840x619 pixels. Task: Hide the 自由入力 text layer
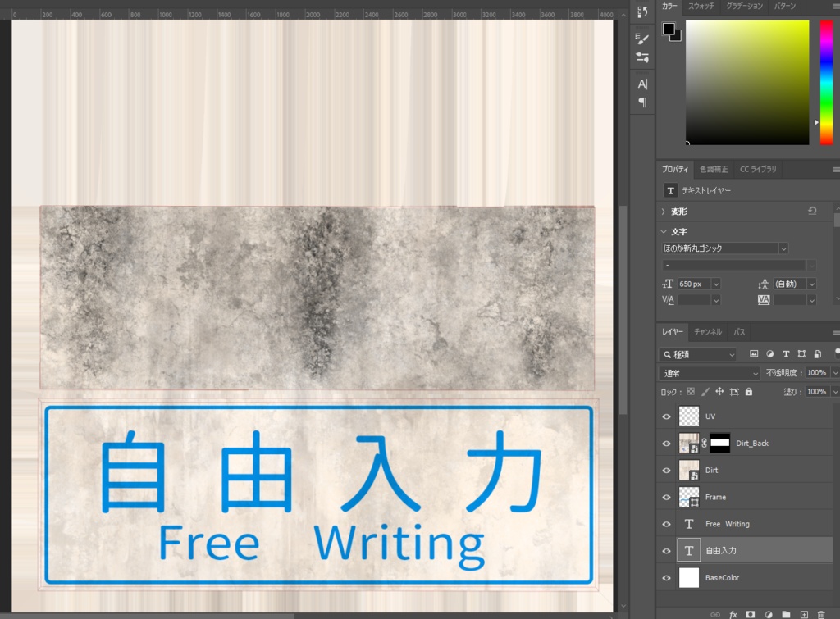(666, 551)
